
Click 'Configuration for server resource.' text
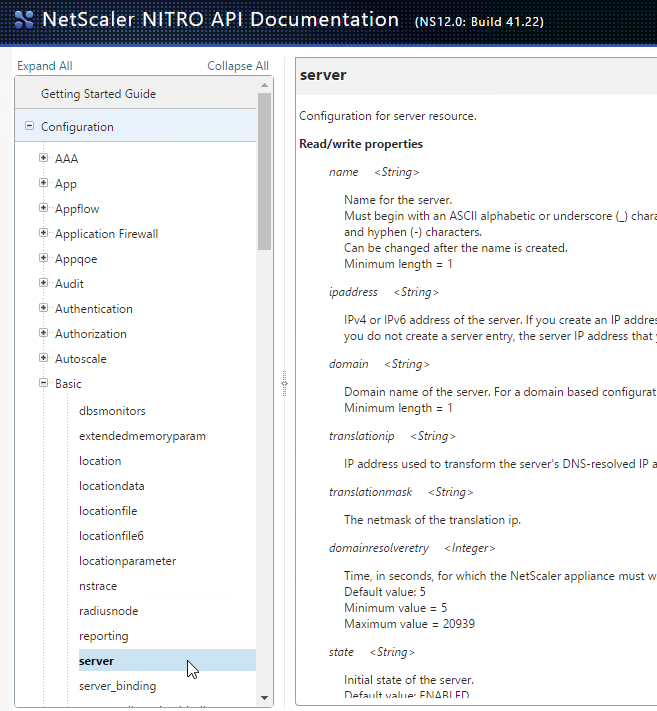click(388, 116)
